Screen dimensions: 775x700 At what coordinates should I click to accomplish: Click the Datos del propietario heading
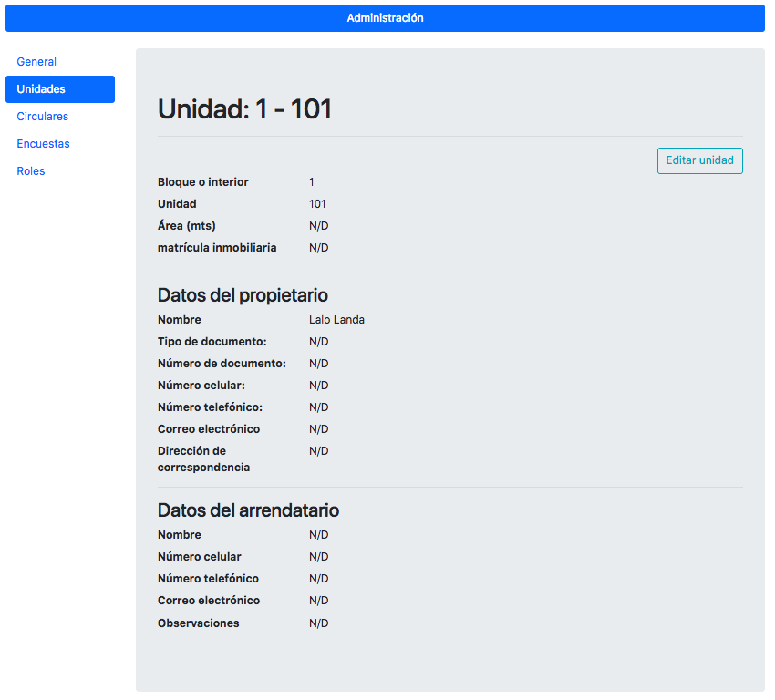tap(243, 295)
